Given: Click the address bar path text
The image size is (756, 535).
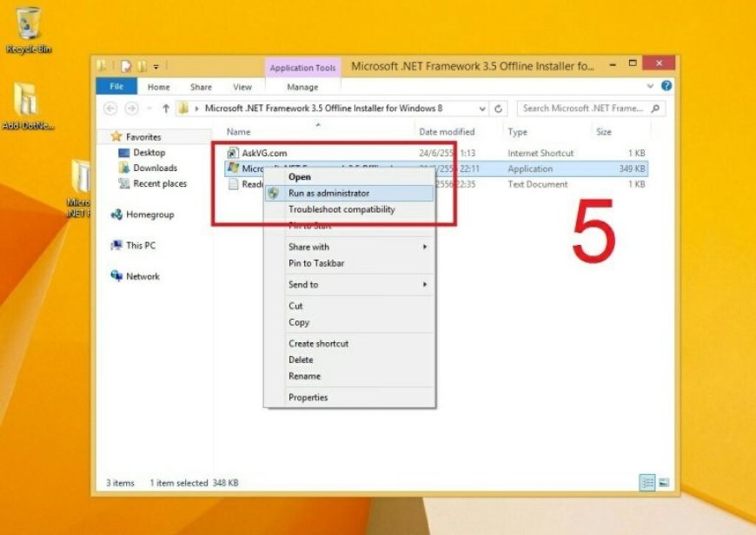Looking at the screenshot, I should click(x=323, y=109).
